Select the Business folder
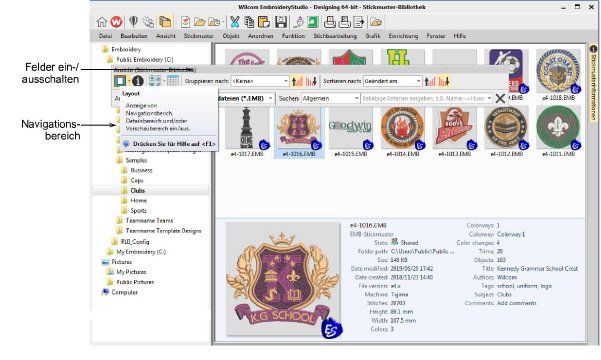 pos(141,170)
